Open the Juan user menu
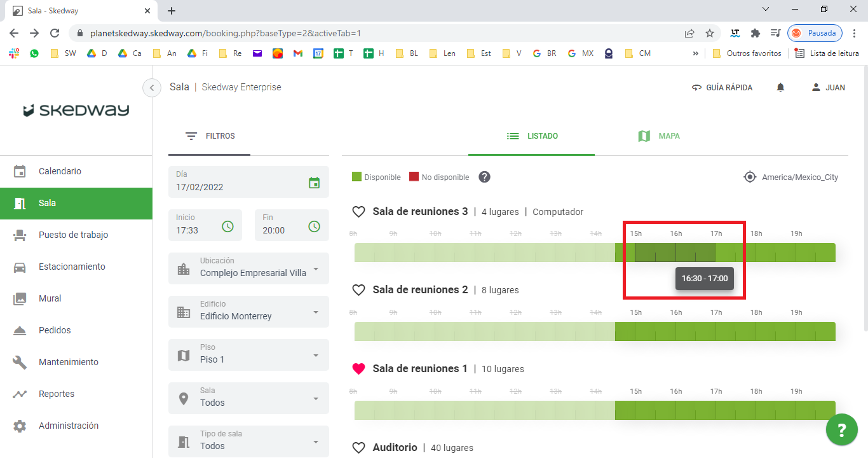The height and width of the screenshot is (458, 868). click(828, 88)
